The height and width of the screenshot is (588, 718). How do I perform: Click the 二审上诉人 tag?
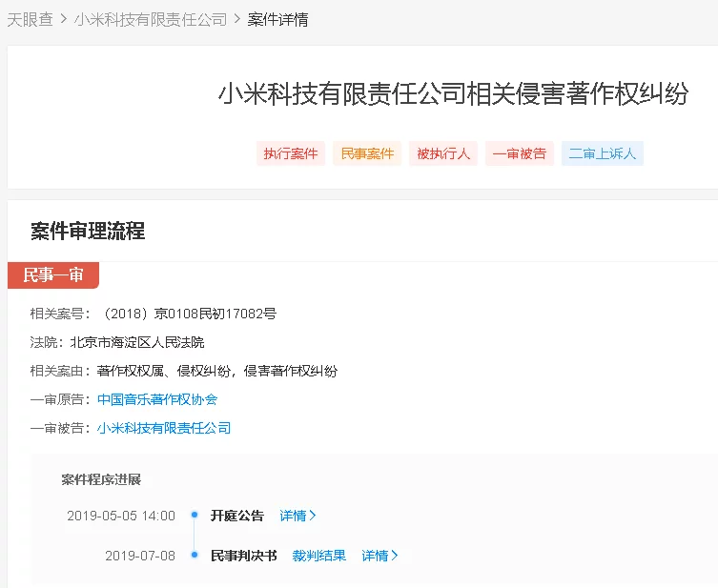tap(603, 153)
